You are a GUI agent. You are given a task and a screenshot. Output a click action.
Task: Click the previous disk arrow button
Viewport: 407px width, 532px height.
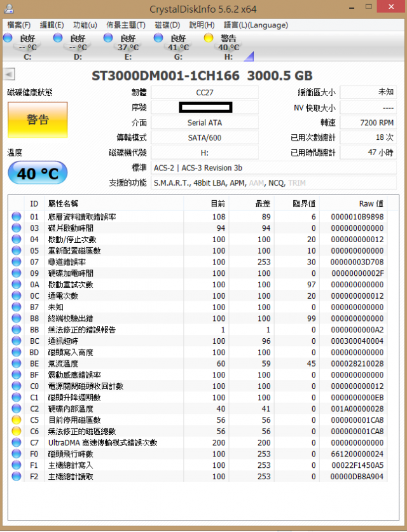[x=9, y=74]
